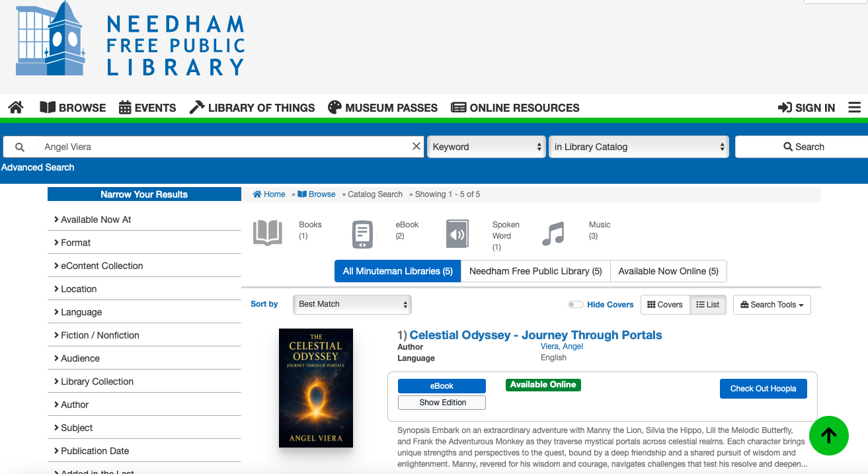Screen dimensions: 868x474
Task: Click in the catalog search field
Action: point(225,147)
